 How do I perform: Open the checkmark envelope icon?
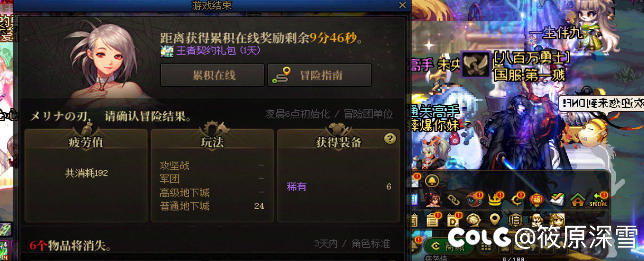pos(558,200)
